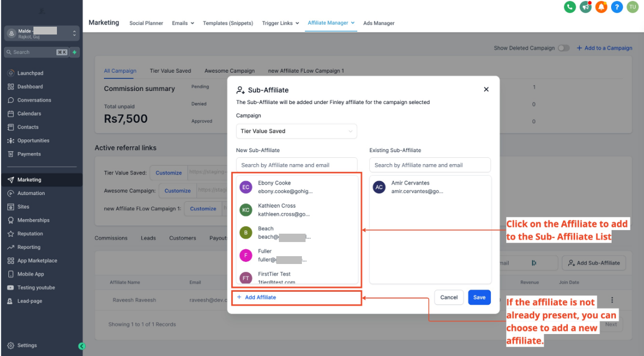
Task: Open Automation sidebar icon
Action: click(10, 193)
